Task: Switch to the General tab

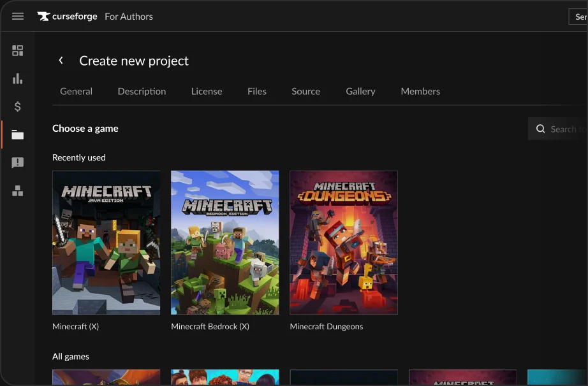Action: point(76,91)
